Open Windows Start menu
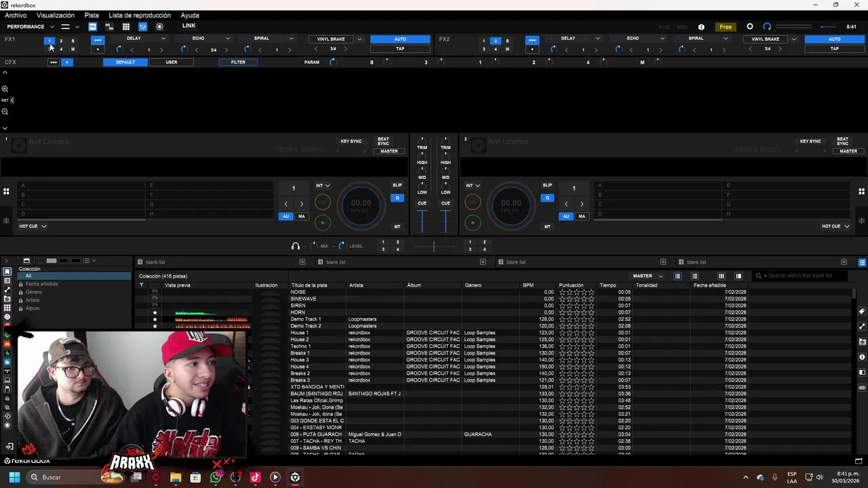Screen dimensions: 868x488 (x=14, y=477)
